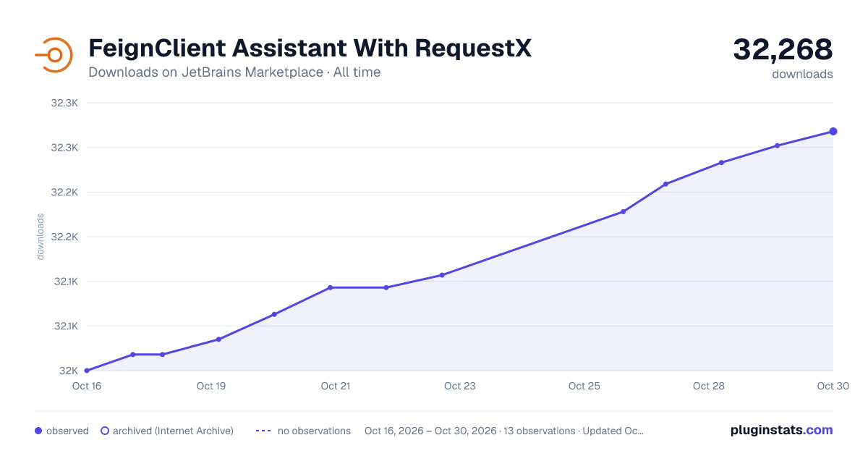
Task: Click the orange RequestX plugin logo icon
Action: coord(54,55)
